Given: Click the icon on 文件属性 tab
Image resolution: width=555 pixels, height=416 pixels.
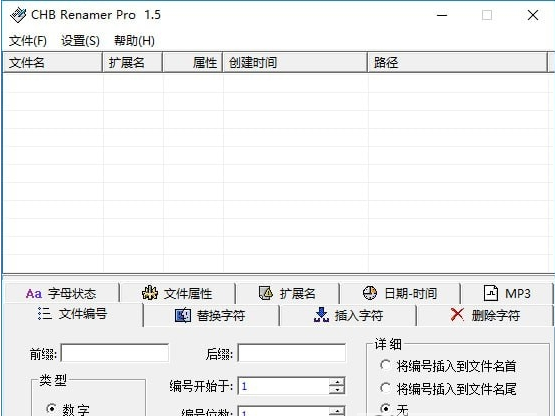Looking at the screenshot, I should tap(150, 293).
